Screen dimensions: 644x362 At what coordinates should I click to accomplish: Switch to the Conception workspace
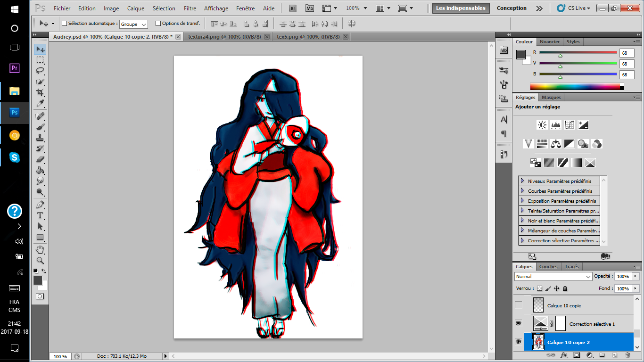click(512, 8)
